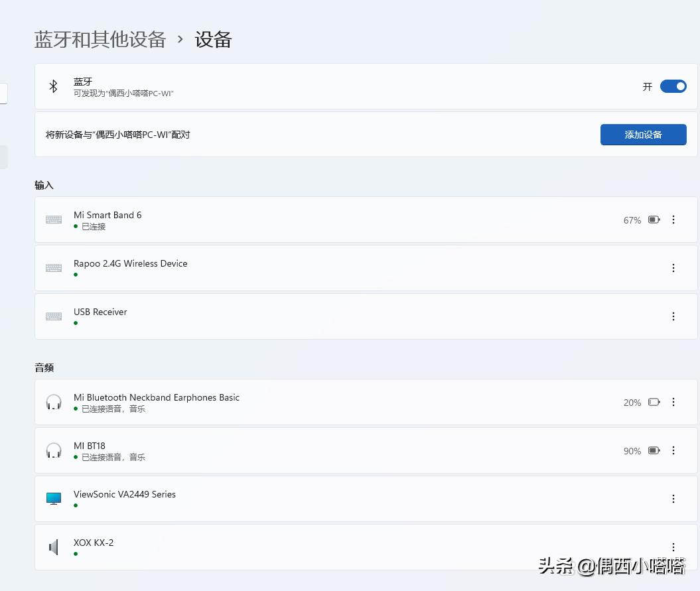Click the keyboard icon for USB Receiver

pos(53,316)
